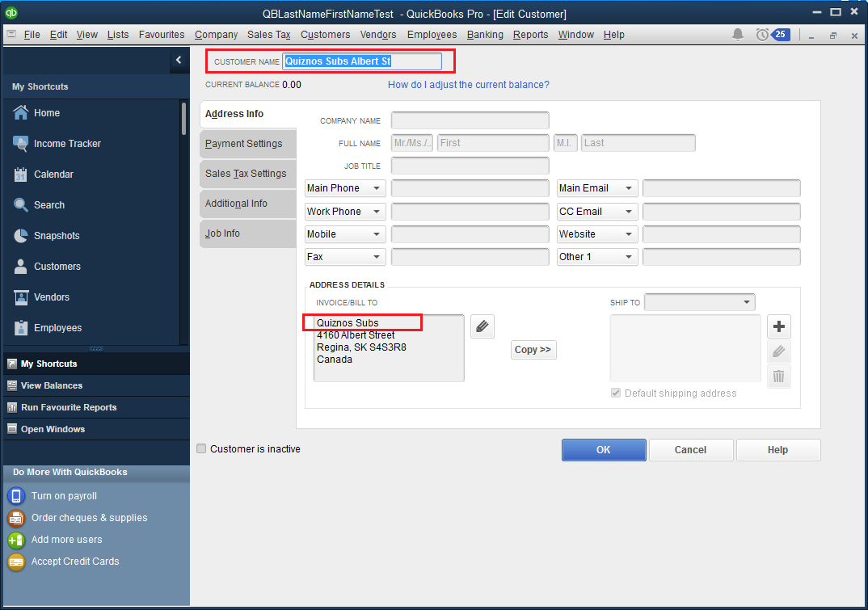
Task: Open Snapshots pie chart icon
Action: point(20,236)
